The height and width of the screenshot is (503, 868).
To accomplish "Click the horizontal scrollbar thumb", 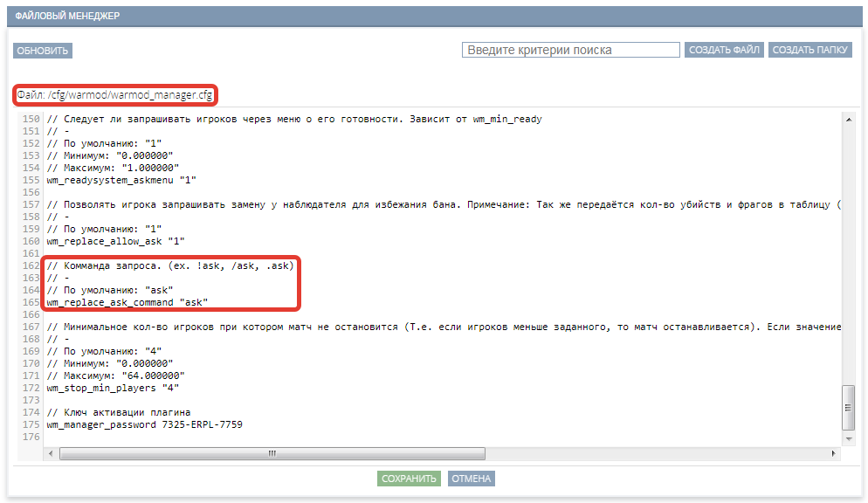I will (272, 454).
